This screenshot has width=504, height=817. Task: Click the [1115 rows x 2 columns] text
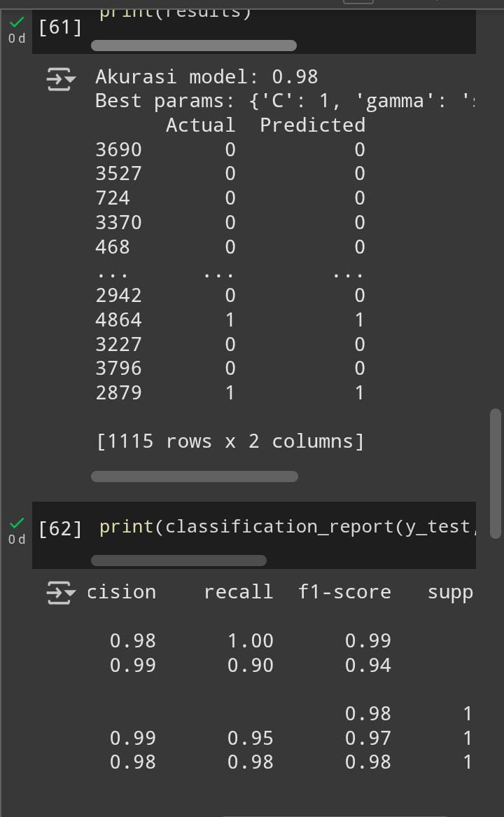point(230,441)
